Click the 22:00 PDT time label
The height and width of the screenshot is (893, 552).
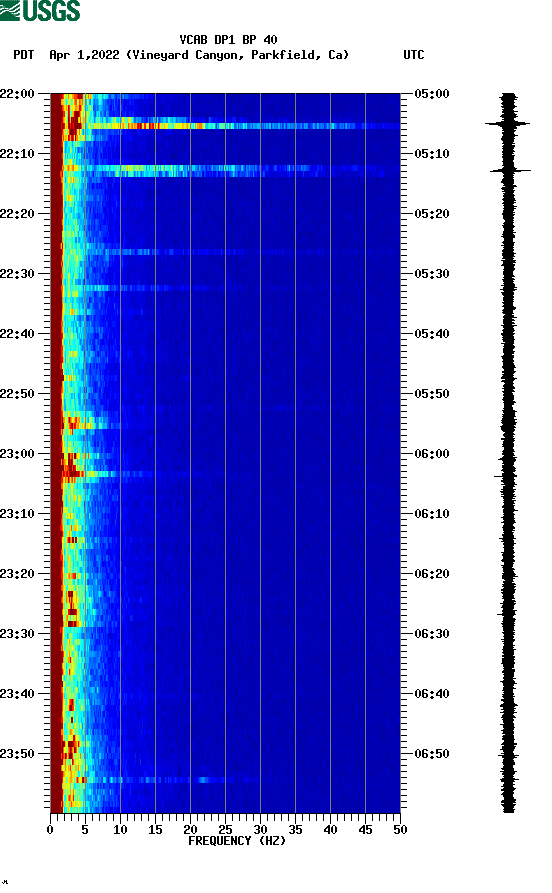point(17,93)
